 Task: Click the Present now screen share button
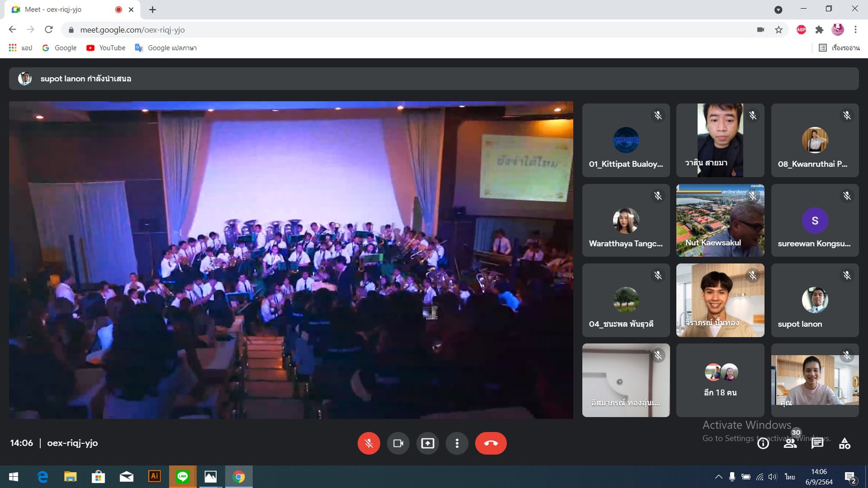click(x=427, y=443)
